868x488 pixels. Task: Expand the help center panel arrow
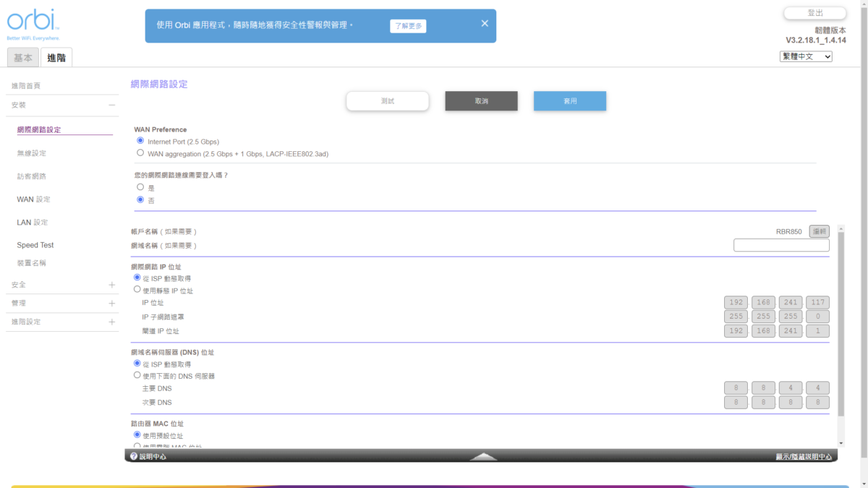483,457
